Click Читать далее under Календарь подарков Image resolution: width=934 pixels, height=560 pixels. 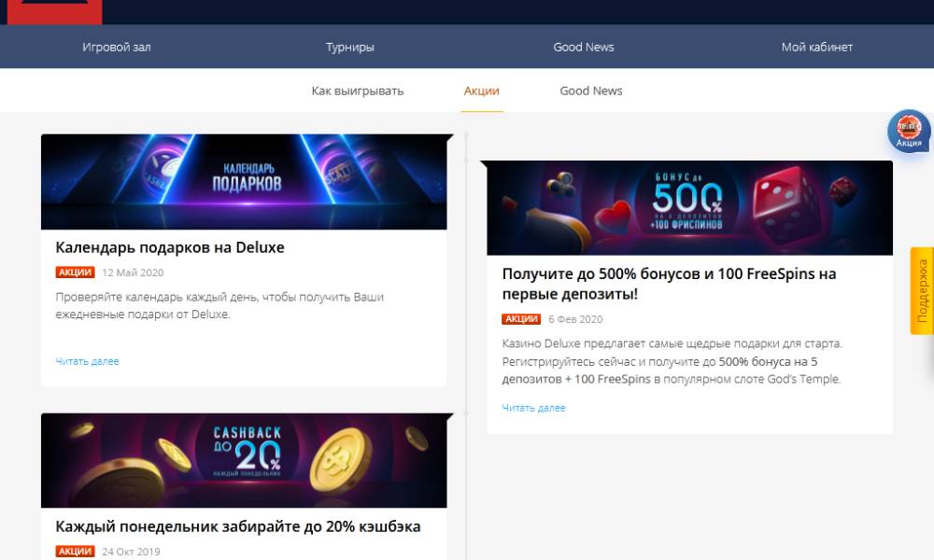pos(87,361)
